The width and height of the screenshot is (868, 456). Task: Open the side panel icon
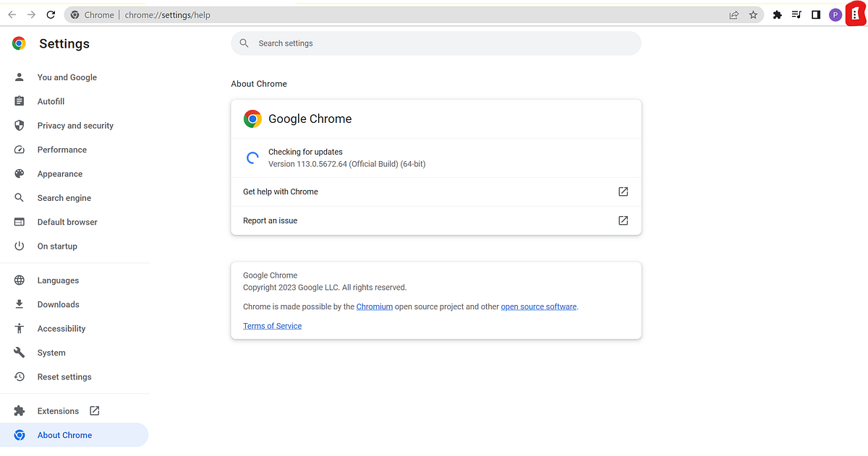coord(816,14)
